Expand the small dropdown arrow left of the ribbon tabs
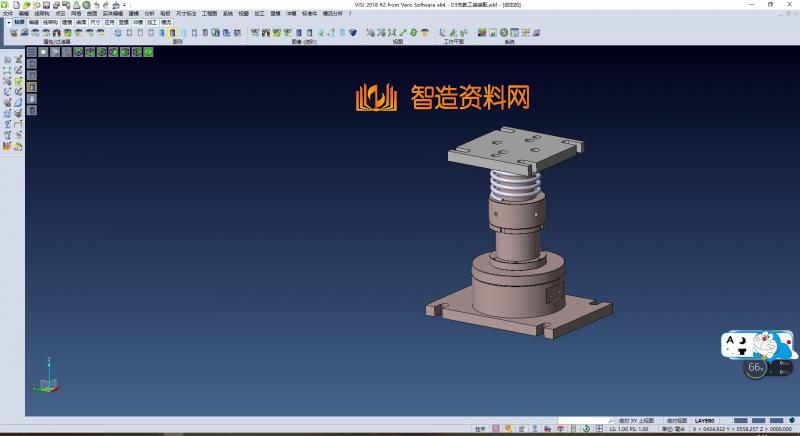 (x=9, y=22)
